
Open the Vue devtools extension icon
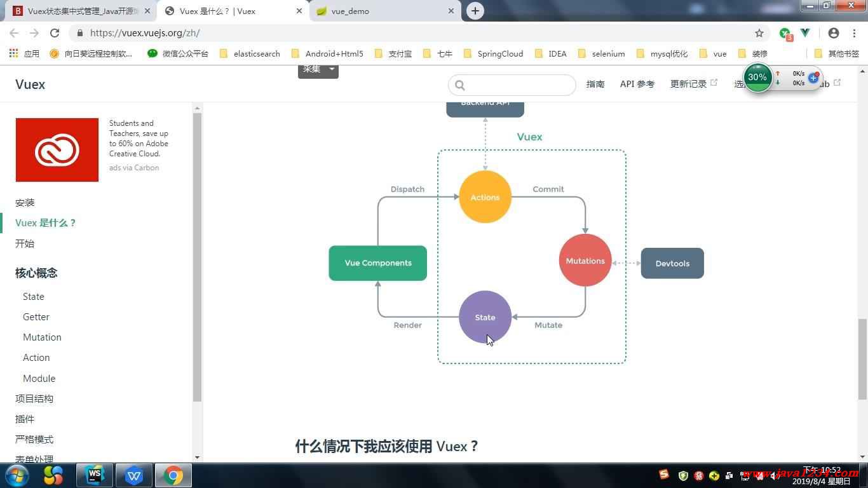(805, 33)
